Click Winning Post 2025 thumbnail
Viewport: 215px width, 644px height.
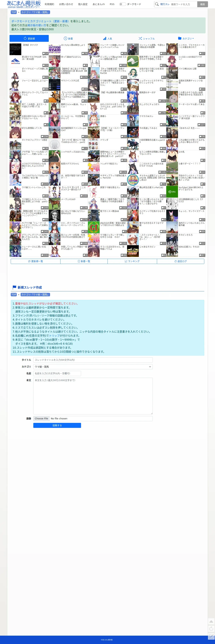(133, 251)
